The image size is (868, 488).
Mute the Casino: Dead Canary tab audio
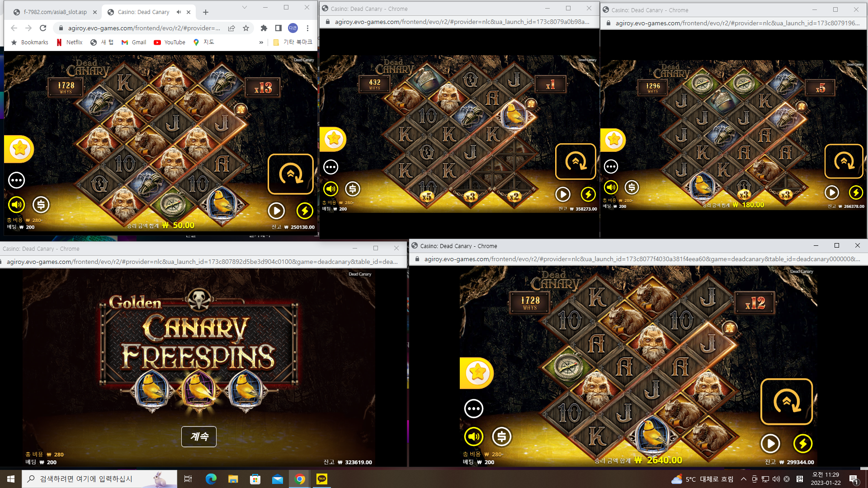pos(179,12)
